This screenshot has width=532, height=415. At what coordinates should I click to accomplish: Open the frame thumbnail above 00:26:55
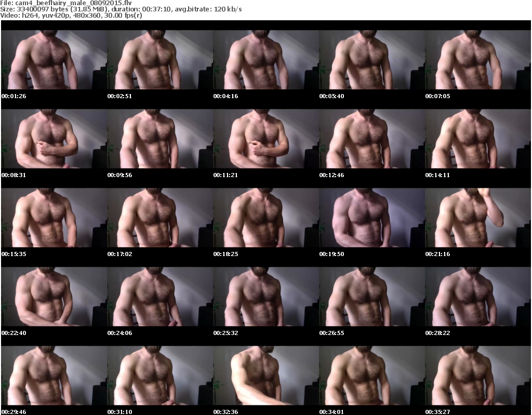point(372,297)
